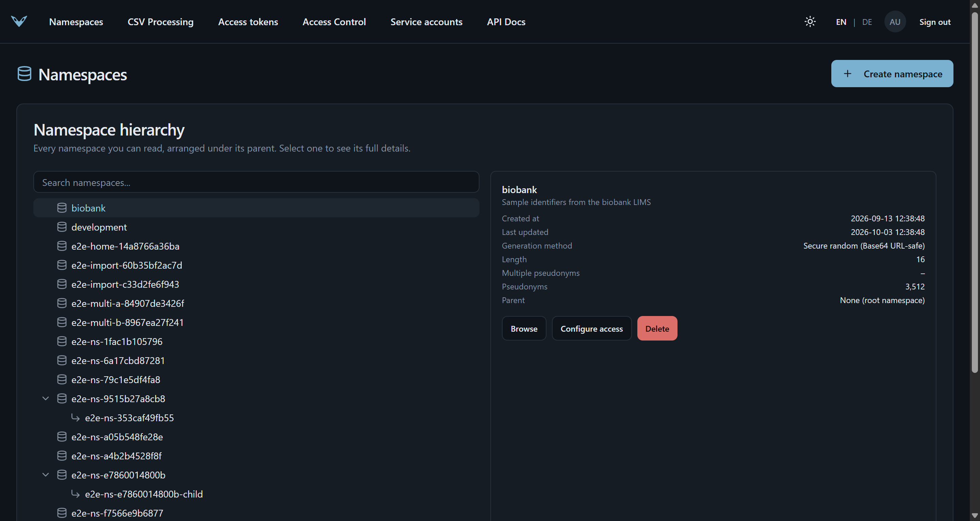Click the database icon next to development

pos(62,227)
